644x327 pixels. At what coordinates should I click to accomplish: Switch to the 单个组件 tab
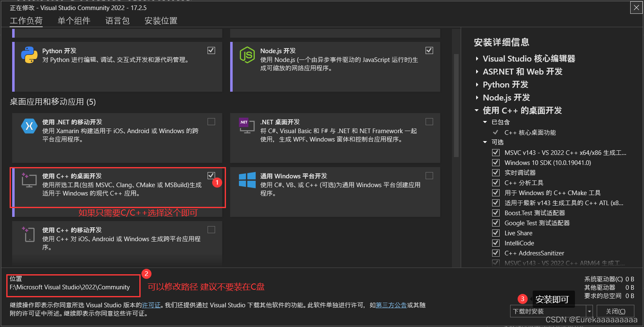click(x=74, y=21)
